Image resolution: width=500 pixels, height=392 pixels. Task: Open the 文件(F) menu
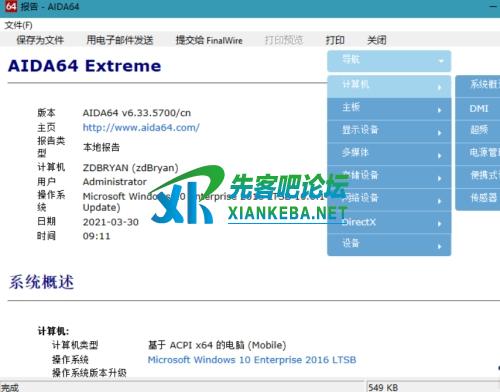point(19,25)
